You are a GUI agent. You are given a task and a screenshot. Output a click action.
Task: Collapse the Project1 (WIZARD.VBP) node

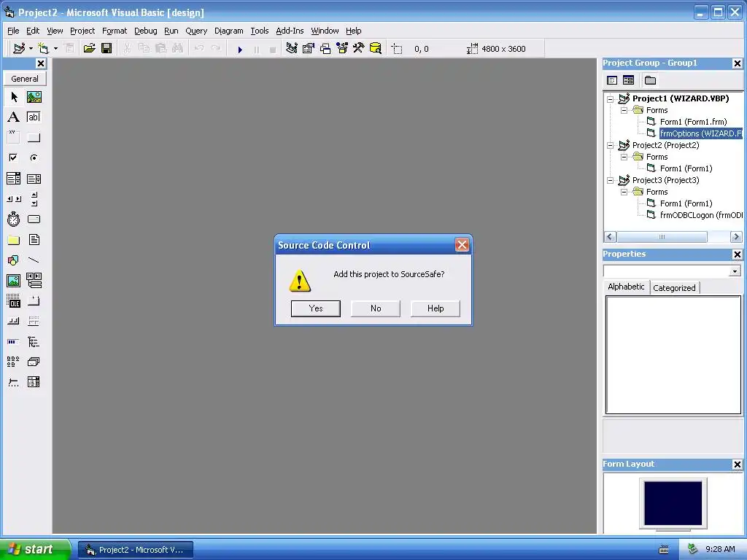pyautogui.click(x=611, y=99)
